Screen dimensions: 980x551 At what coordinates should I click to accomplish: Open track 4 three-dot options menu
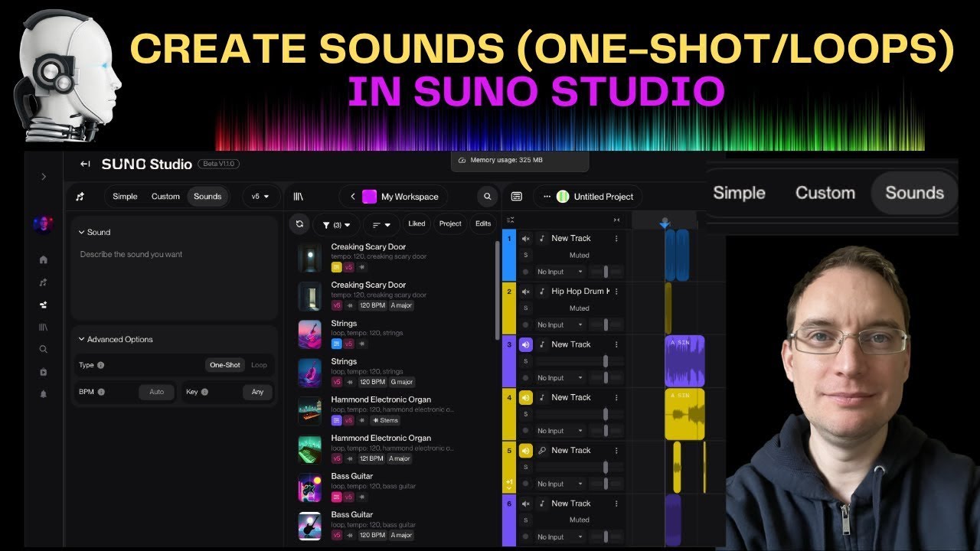click(616, 397)
